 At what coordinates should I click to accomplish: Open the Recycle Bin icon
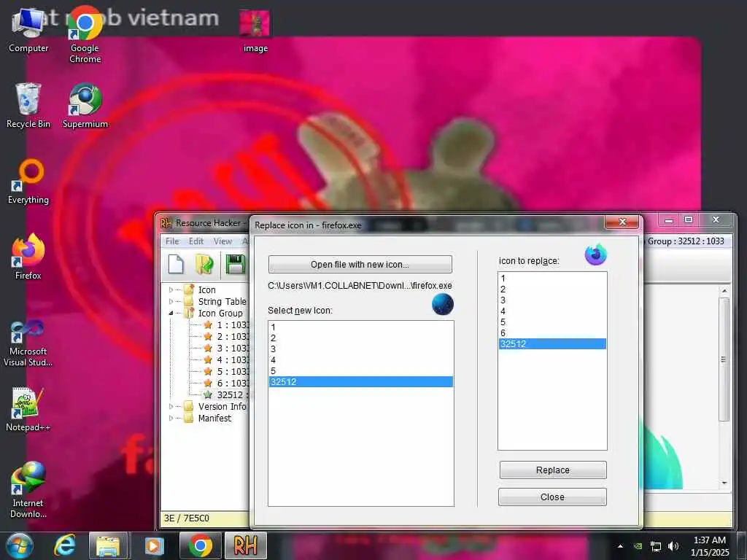(x=28, y=105)
